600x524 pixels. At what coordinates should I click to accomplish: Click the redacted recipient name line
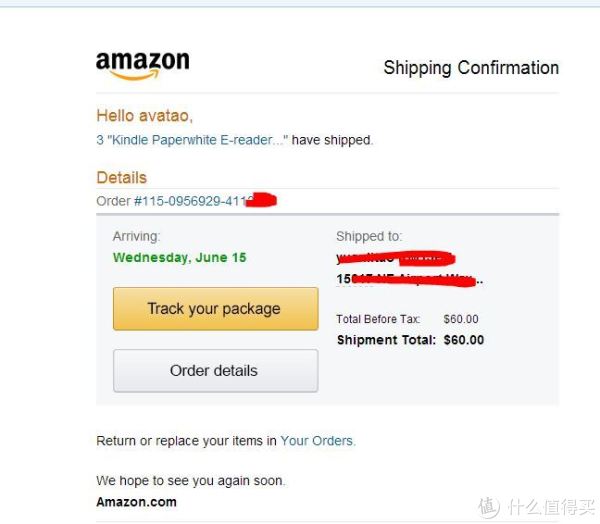pyautogui.click(x=395, y=258)
